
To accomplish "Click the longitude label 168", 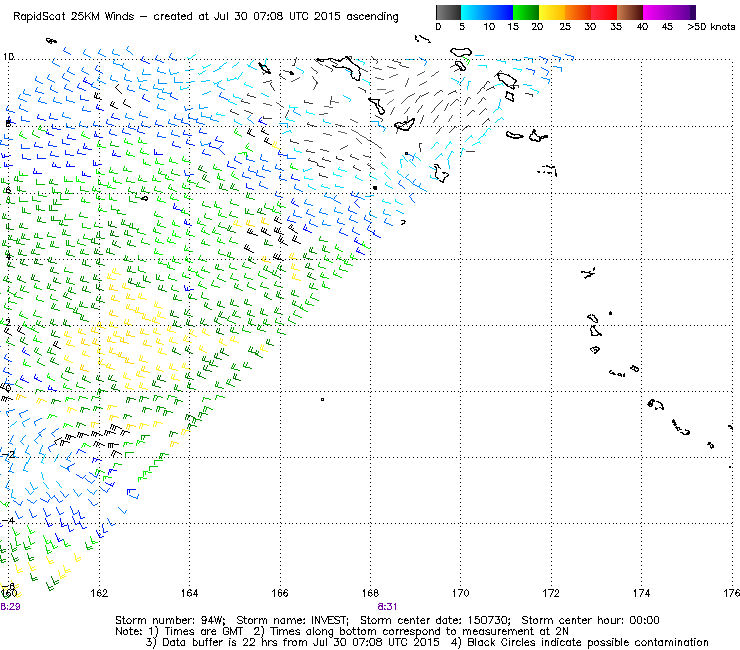I will [x=370, y=593].
